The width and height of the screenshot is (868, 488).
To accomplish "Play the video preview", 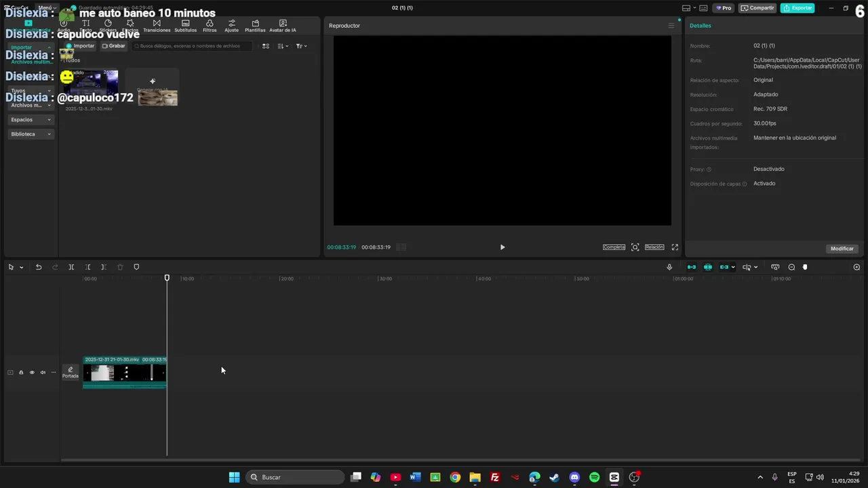I will (x=502, y=247).
